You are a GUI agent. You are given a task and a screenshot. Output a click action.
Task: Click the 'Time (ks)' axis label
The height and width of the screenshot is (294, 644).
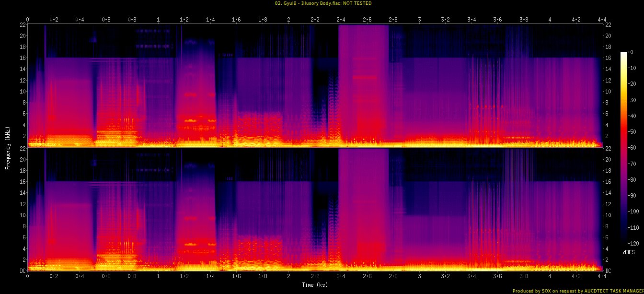[x=315, y=285]
